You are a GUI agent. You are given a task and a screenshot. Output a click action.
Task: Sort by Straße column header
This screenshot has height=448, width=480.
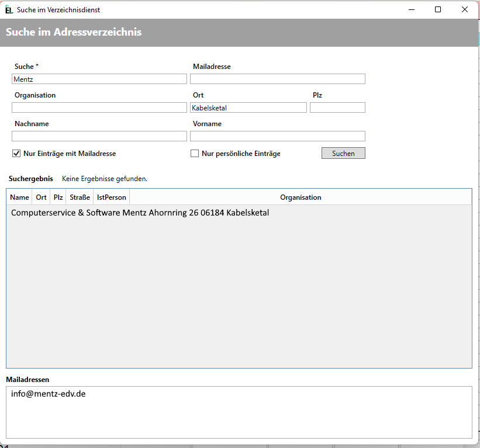tap(80, 197)
